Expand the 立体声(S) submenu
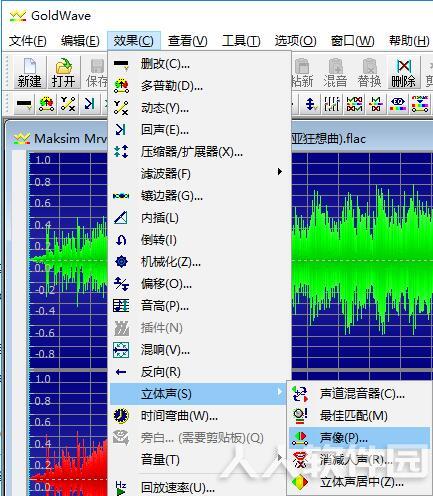The width and height of the screenshot is (433, 496). point(198,394)
